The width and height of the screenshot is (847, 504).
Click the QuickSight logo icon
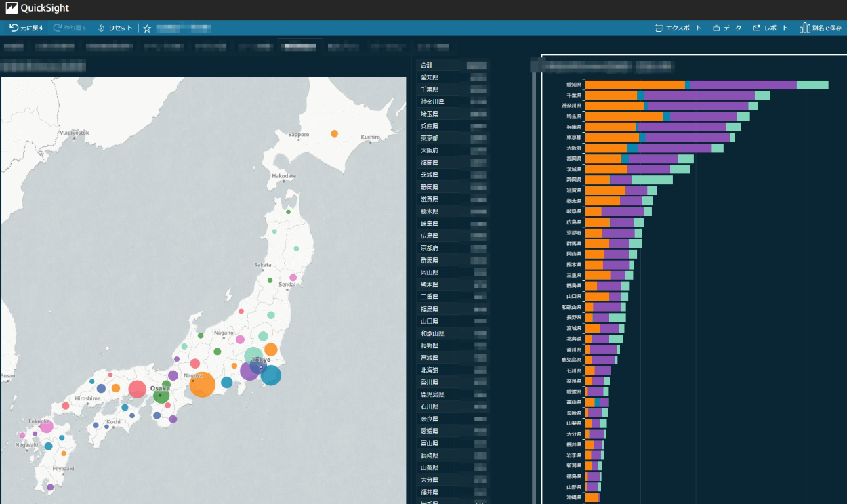pyautogui.click(x=12, y=9)
